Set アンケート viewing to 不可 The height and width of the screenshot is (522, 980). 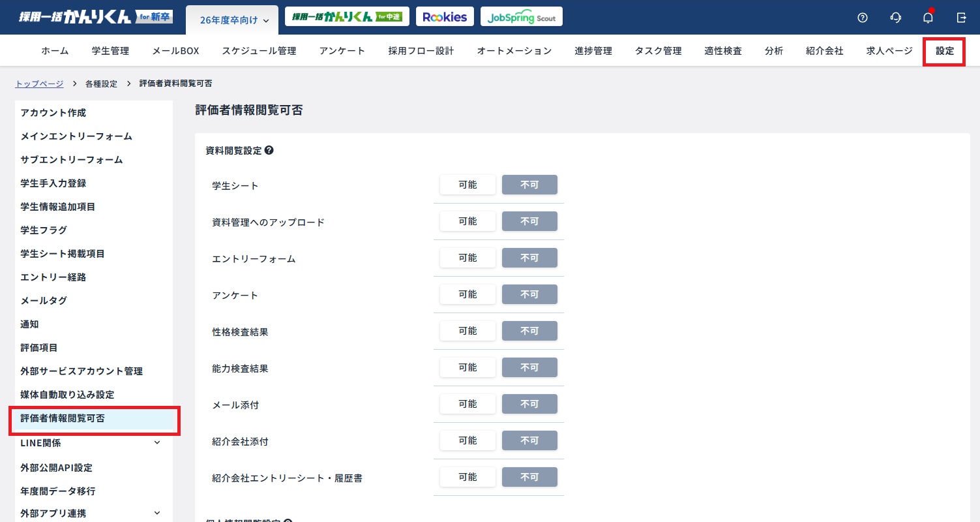529,294
